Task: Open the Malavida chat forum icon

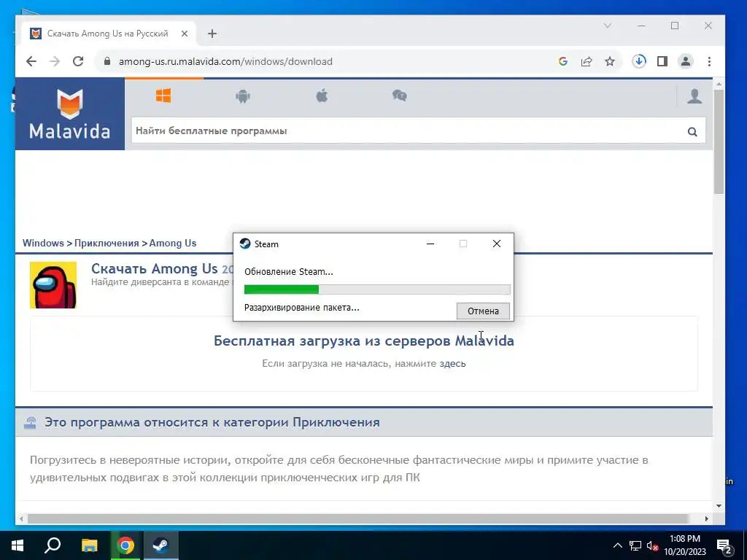Action: pyautogui.click(x=399, y=96)
